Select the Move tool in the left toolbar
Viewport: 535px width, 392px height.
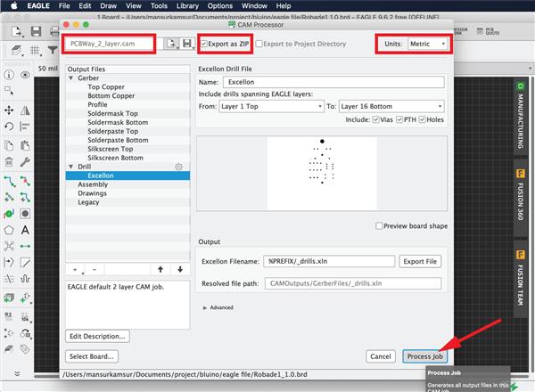pyautogui.click(x=8, y=110)
